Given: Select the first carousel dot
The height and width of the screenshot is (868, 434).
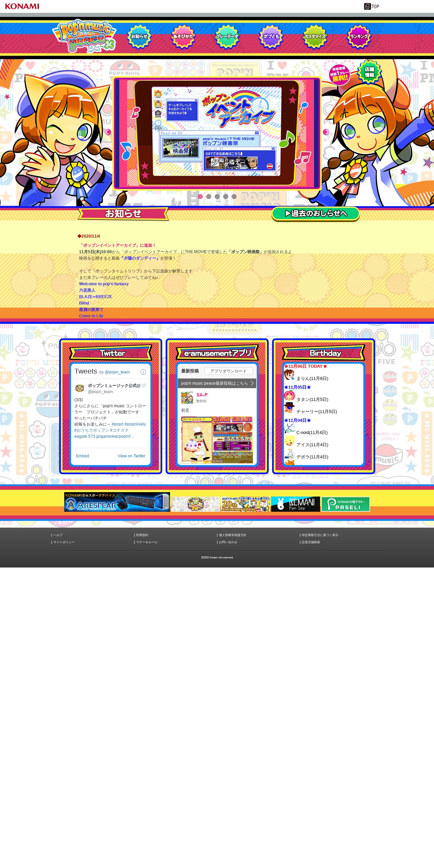Looking at the screenshot, I should [200, 196].
